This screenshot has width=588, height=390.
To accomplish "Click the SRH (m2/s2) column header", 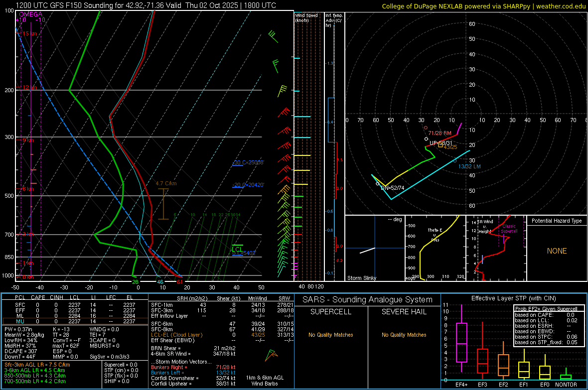I will (192, 298).
